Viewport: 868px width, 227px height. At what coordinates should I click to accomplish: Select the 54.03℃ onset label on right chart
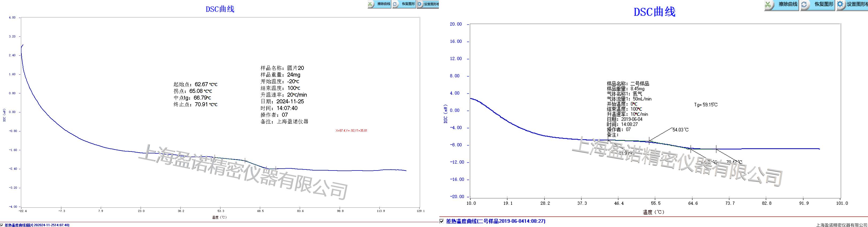click(x=680, y=130)
